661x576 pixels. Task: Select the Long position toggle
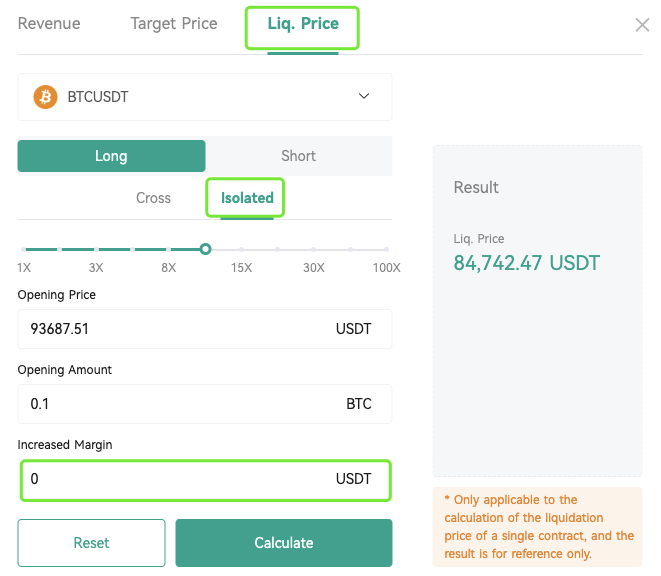[x=111, y=156]
